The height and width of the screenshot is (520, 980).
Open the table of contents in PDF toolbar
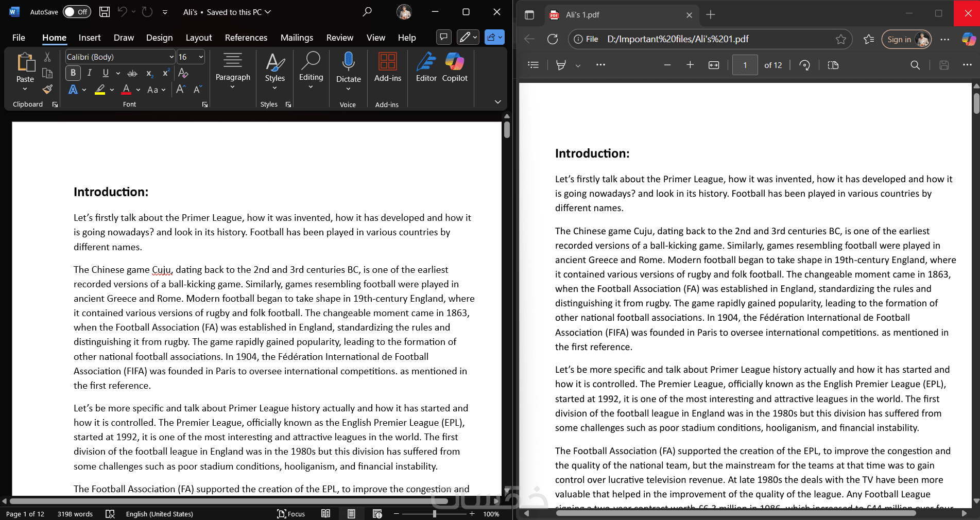pos(534,65)
